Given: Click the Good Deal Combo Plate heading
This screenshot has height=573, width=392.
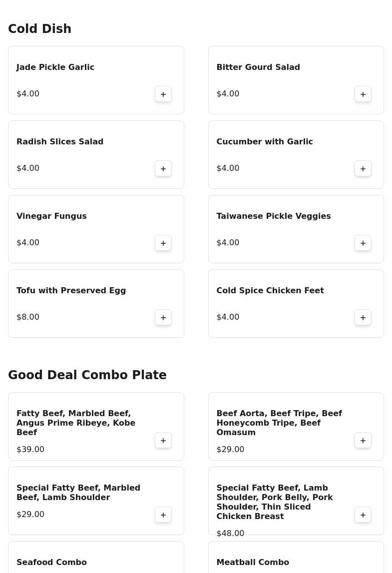Looking at the screenshot, I should tap(87, 375).
